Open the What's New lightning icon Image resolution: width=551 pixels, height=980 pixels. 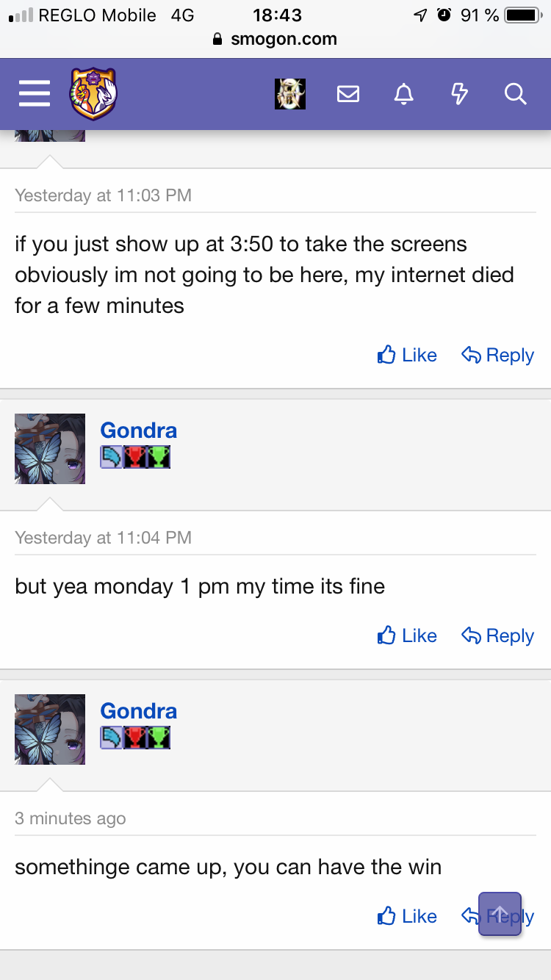459,94
